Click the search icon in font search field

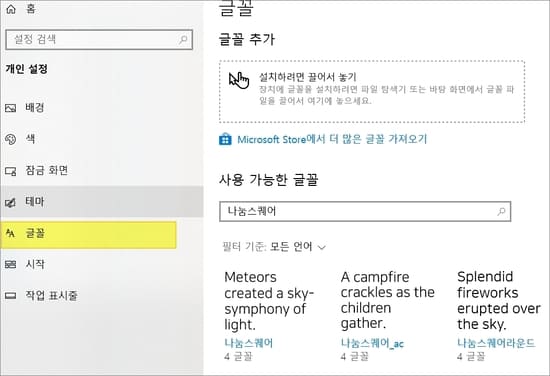(501, 211)
